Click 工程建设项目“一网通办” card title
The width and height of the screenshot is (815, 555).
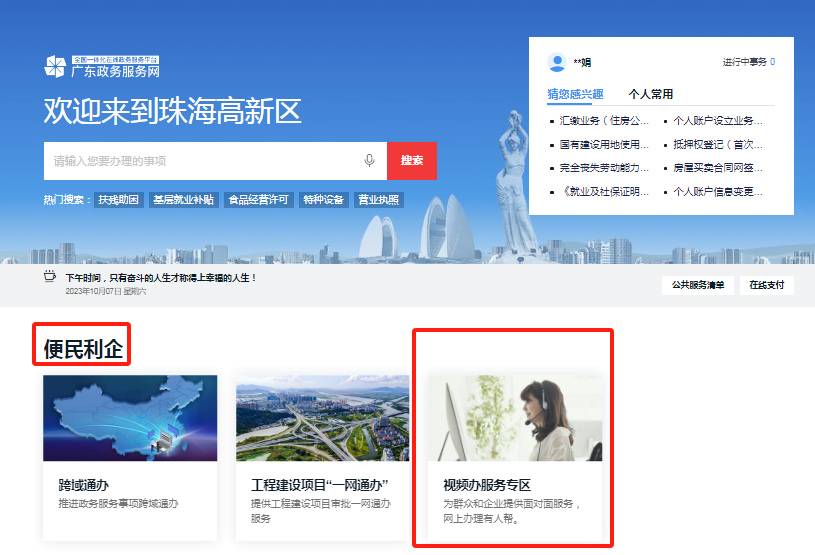coord(320,485)
